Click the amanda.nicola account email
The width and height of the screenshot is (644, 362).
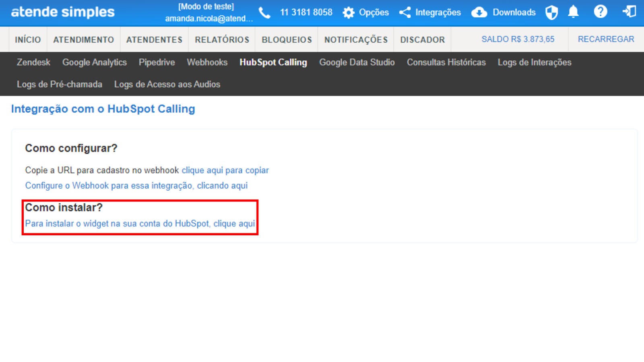209,19
